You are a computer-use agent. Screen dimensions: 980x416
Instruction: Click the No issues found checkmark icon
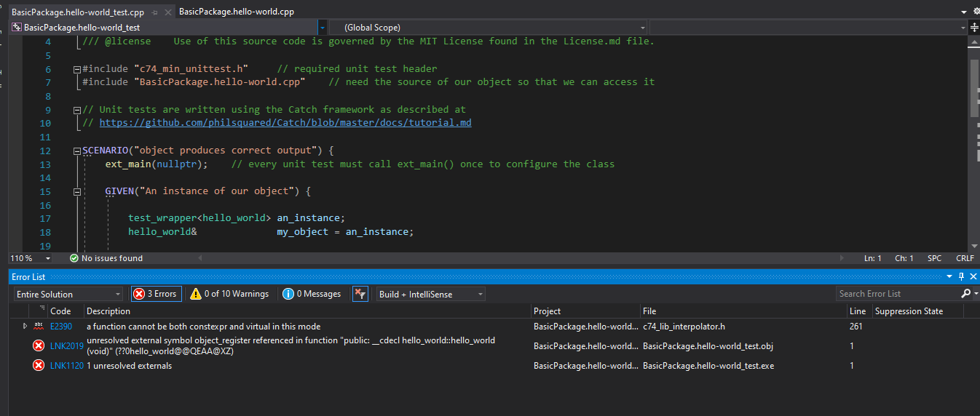tap(74, 258)
